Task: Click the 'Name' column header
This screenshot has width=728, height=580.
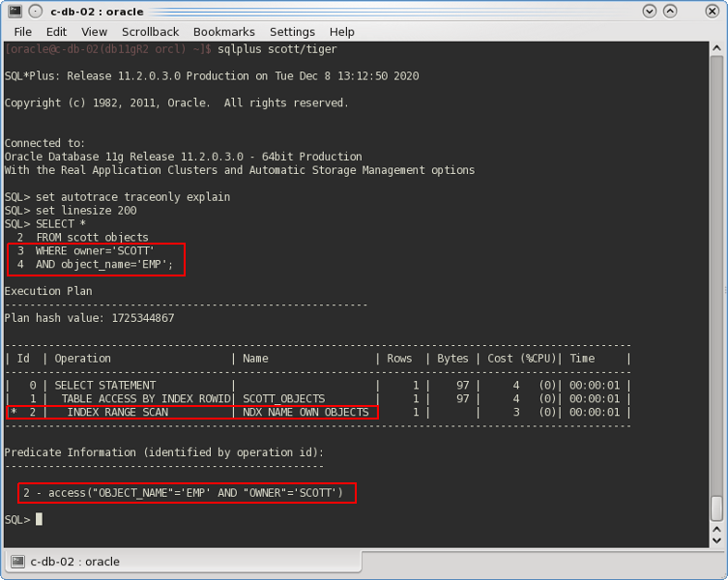Action: 255,359
